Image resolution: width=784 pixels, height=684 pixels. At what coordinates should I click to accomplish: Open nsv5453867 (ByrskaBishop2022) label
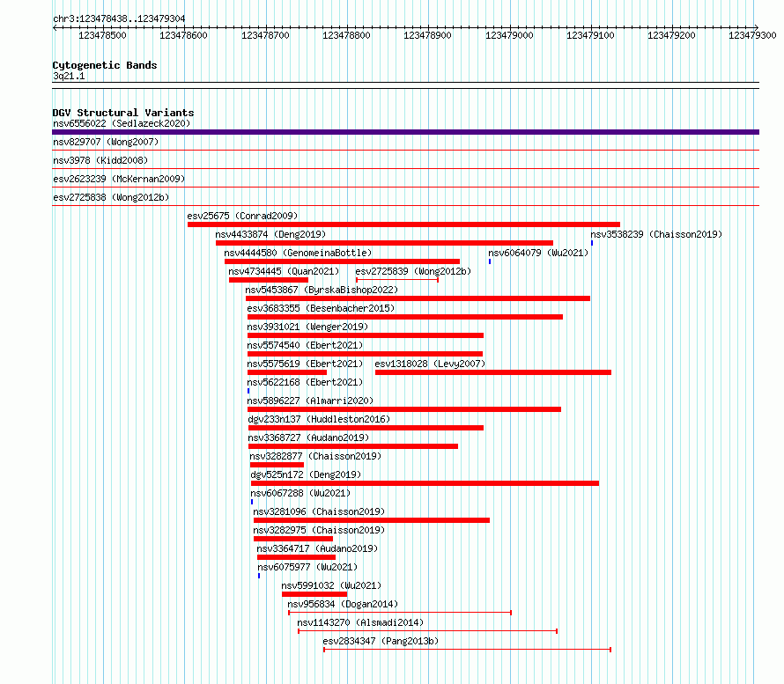pyautogui.click(x=322, y=290)
